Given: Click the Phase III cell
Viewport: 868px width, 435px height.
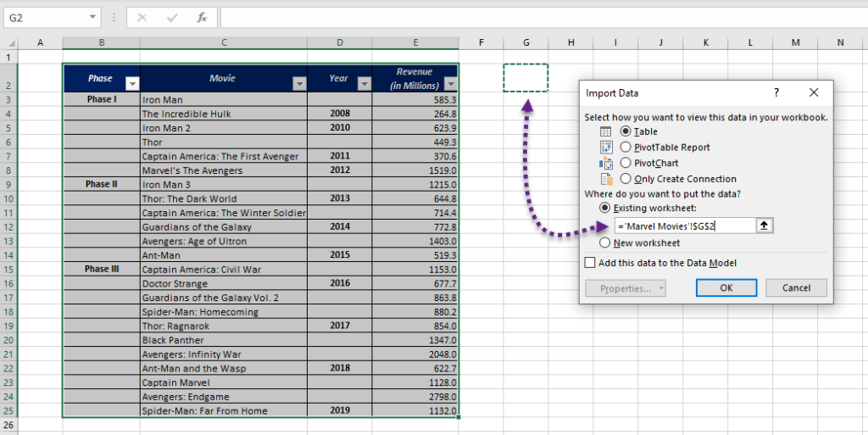Looking at the screenshot, I should click(102, 270).
